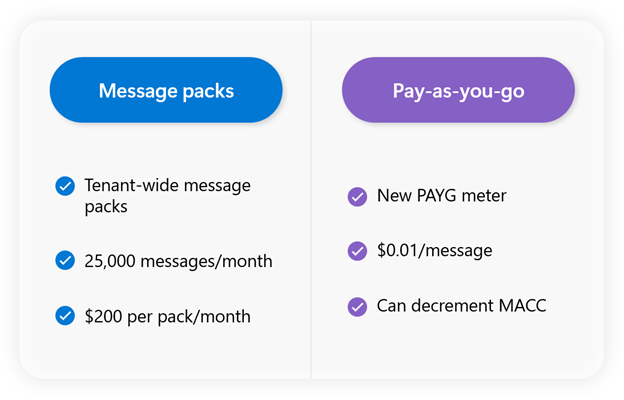Click the blue checkmark beside $200 per pack/month
Screen dimensions: 624x400
(x=65, y=316)
